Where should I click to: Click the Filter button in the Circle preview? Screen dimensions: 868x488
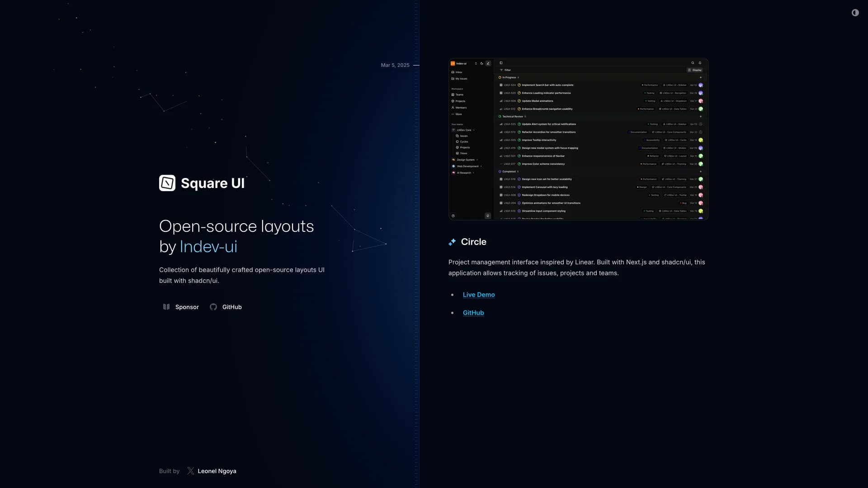tap(505, 70)
